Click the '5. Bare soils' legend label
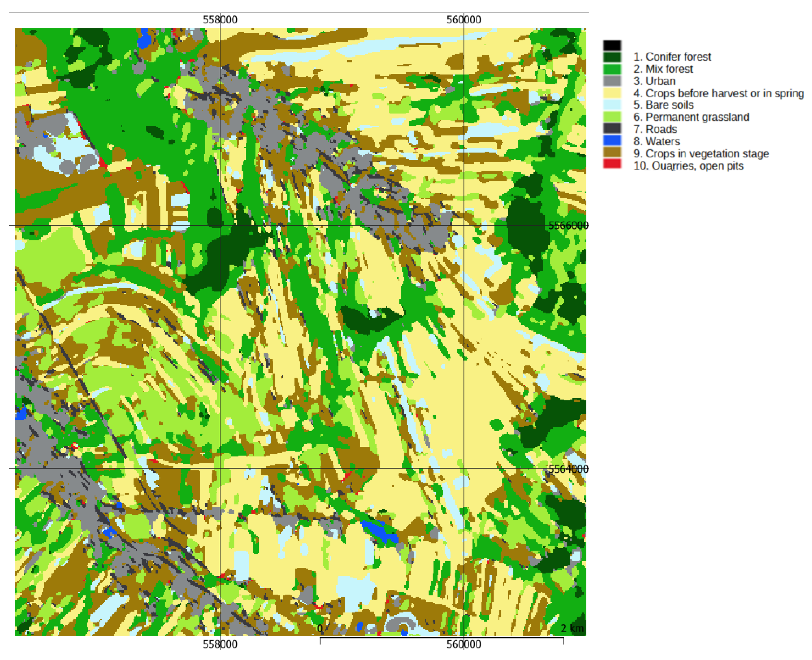The width and height of the screenshot is (812, 660). pyautogui.click(x=663, y=105)
